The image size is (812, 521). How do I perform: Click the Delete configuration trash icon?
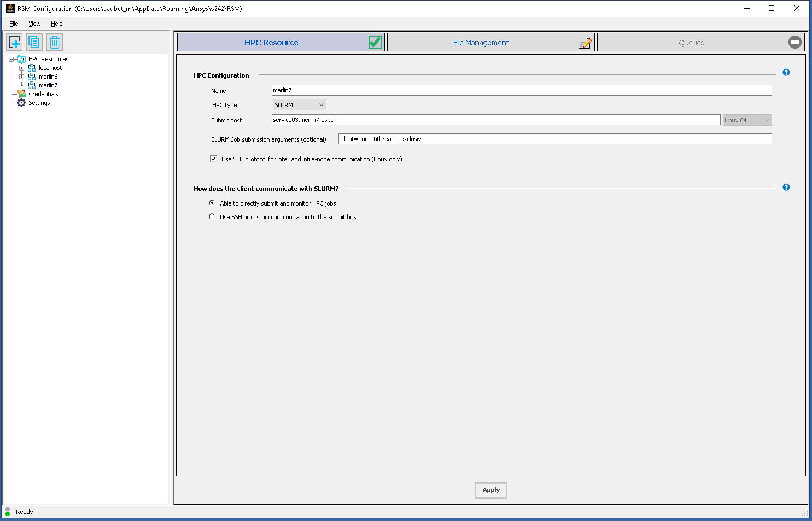[x=54, y=42]
